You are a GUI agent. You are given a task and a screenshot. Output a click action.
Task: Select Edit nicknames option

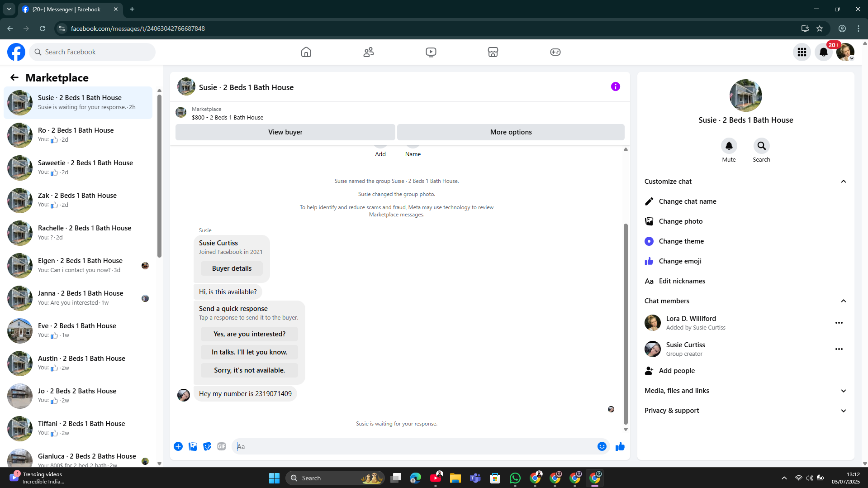point(745,281)
